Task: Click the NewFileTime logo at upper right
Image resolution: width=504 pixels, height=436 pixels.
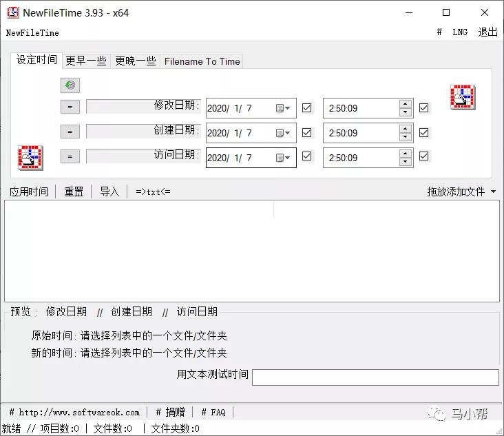Action: 463,97
